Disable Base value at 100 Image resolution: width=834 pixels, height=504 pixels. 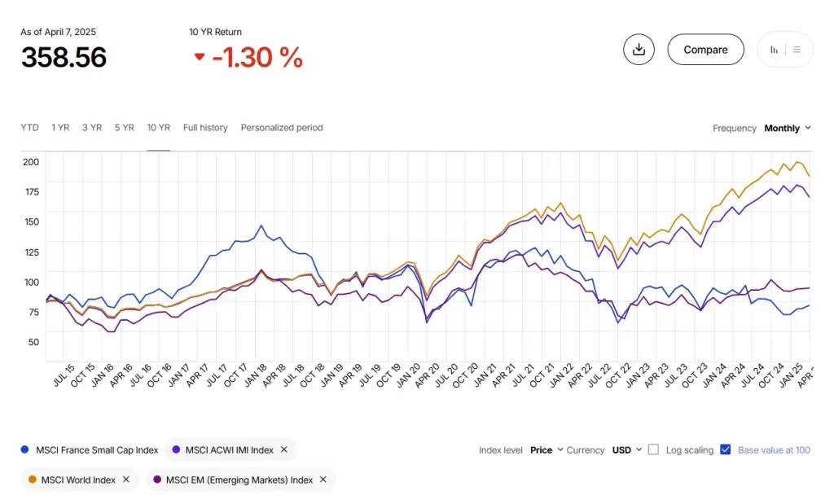(726, 449)
